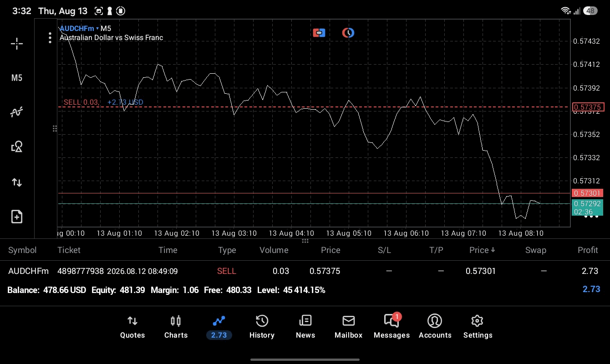
Task: Open the History tab
Action: click(262, 327)
